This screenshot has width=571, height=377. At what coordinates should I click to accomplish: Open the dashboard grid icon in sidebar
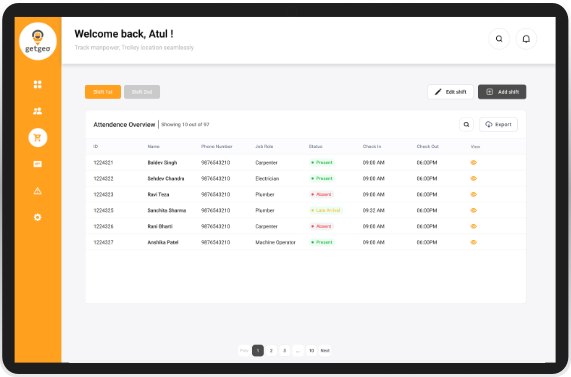pos(38,85)
